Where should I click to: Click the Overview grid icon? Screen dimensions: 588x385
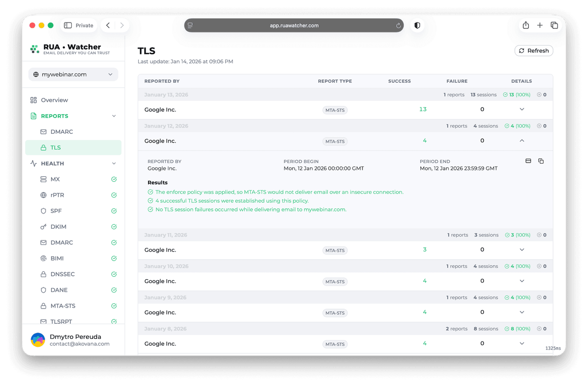click(33, 100)
